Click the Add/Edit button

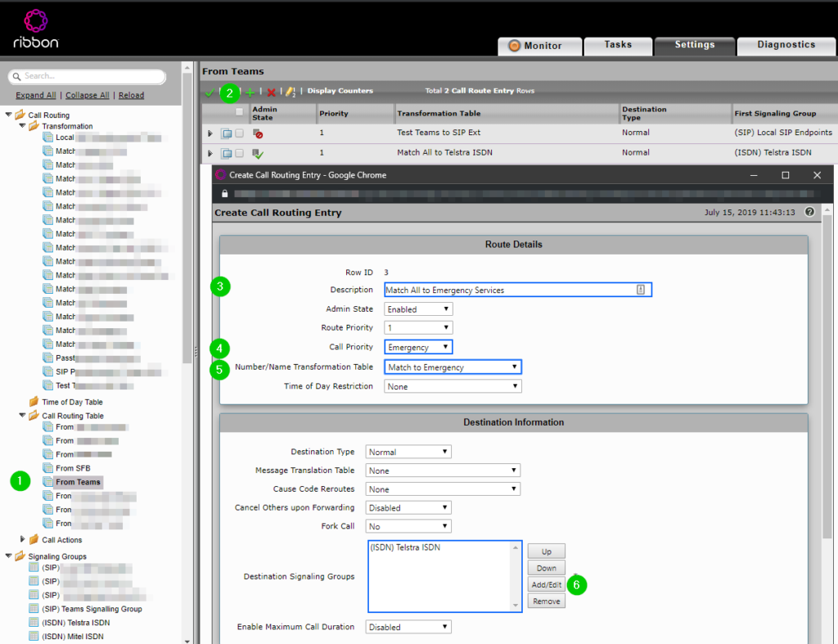point(546,585)
